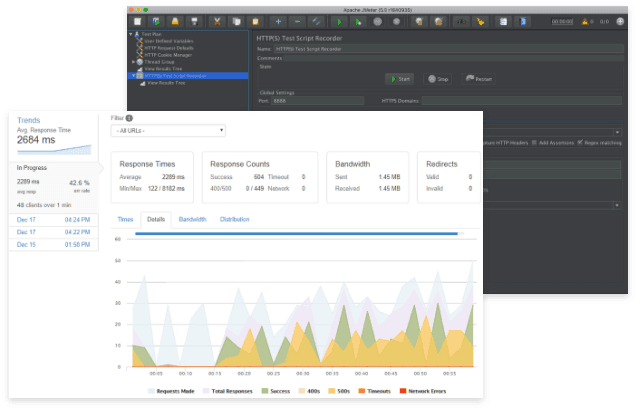Click the minus Collapse All icon in toolbar
The image size is (637, 410).
(297, 22)
